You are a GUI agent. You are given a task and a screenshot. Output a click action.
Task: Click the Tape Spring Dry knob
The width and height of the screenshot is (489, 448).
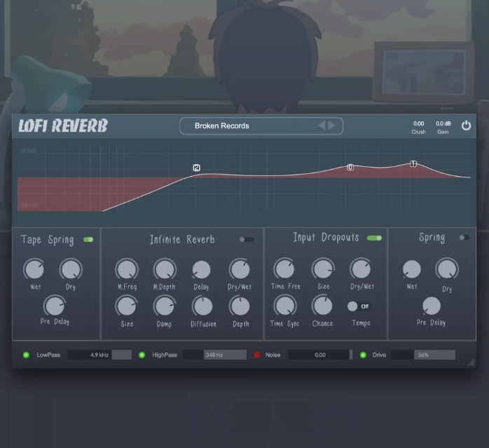coord(71,269)
